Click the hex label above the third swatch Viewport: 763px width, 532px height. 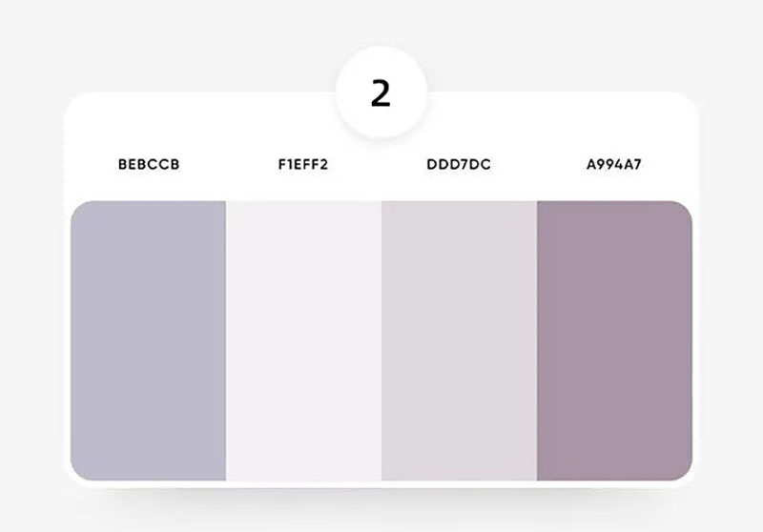[x=459, y=165]
